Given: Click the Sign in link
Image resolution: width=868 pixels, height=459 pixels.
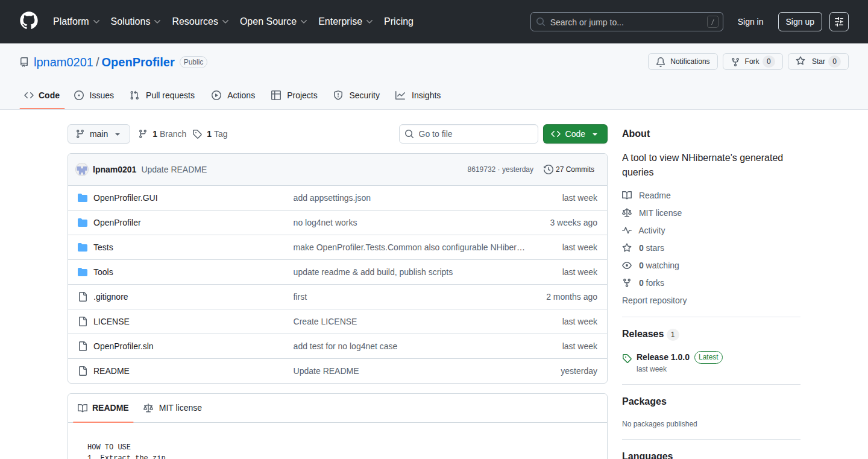Looking at the screenshot, I should [x=750, y=22].
